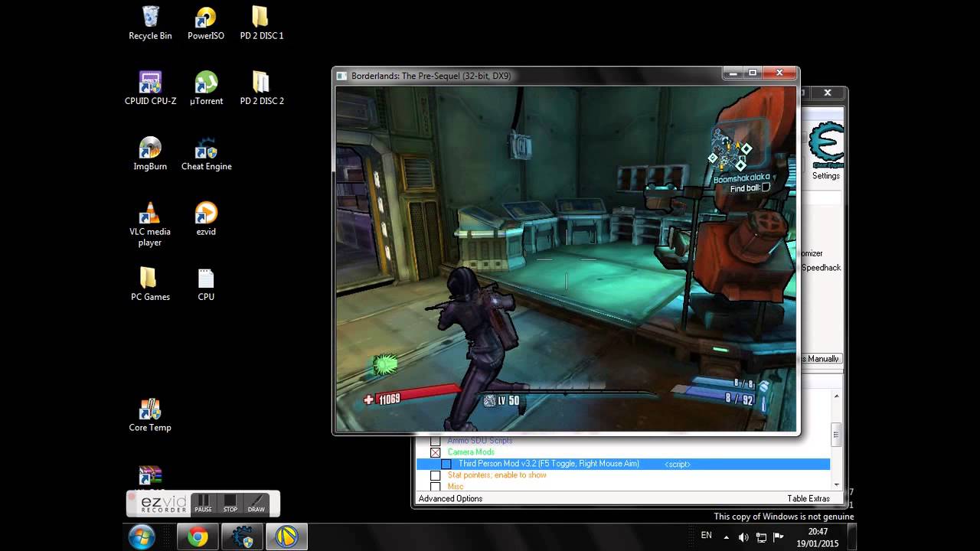This screenshot has height=551, width=980.
Task: Open Advanced Options in Cheat Engine
Action: [450, 498]
